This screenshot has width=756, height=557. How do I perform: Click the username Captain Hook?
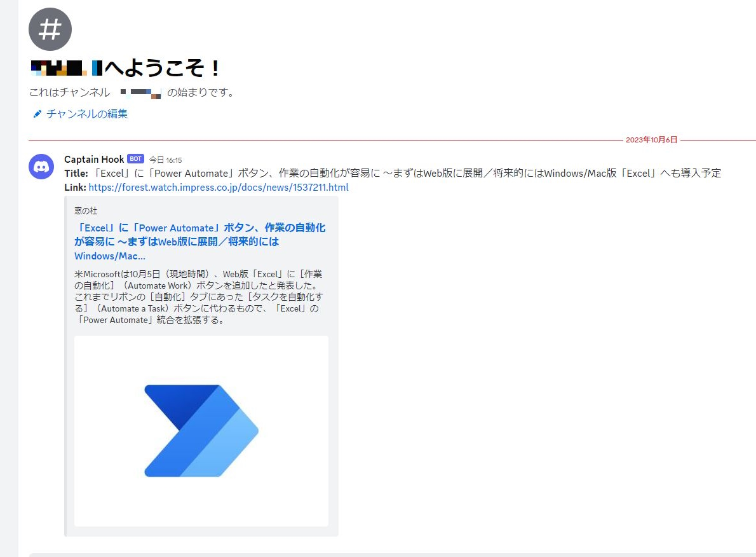(x=93, y=159)
